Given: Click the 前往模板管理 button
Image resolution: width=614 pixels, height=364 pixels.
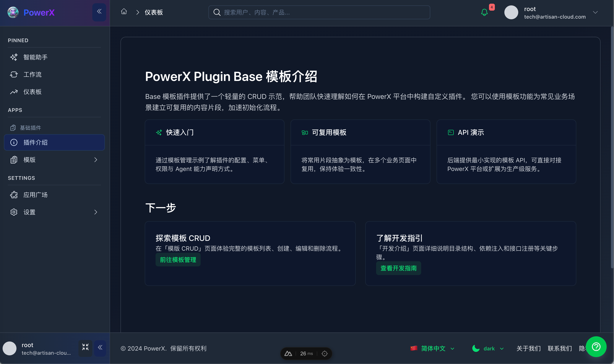Looking at the screenshot, I should (x=178, y=259).
